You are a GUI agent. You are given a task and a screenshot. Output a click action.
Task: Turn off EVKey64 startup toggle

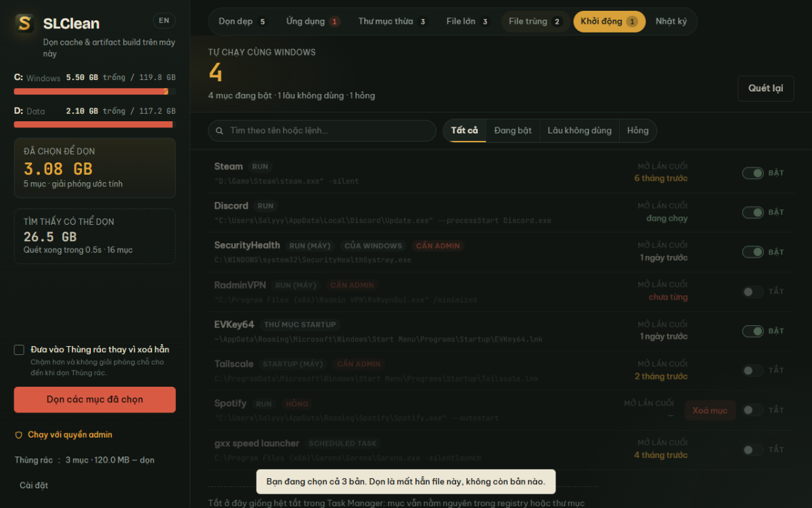click(x=752, y=331)
